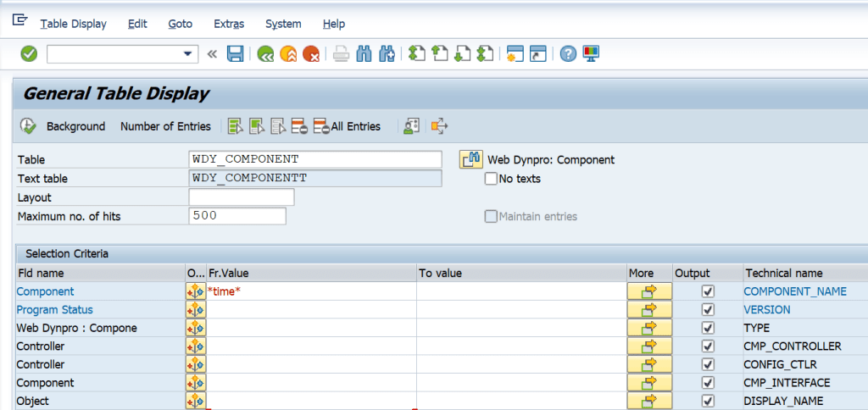The image size is (868, 410).
Task: Click the Number of Entries button
Action: (165, 126)
